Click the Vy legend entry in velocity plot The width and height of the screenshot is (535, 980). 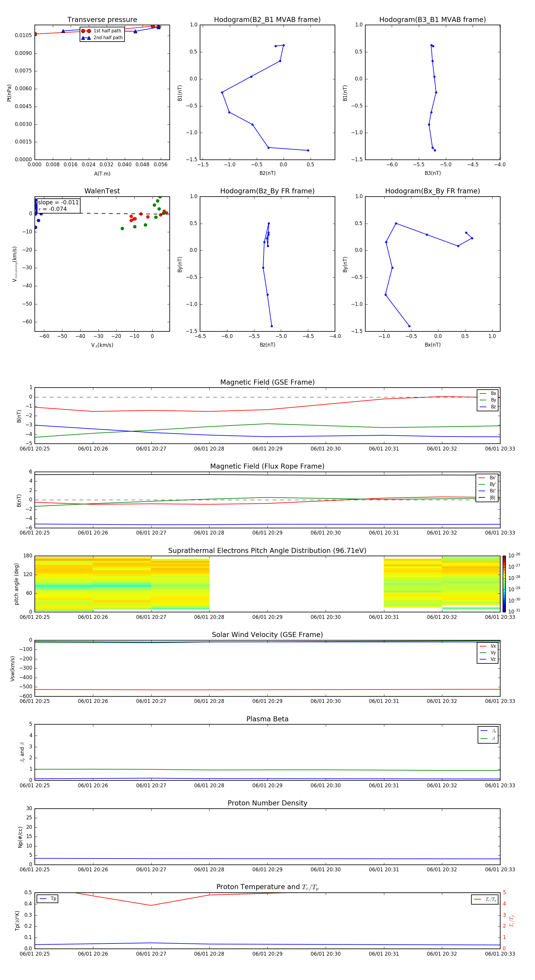click(x=488, y=653)
